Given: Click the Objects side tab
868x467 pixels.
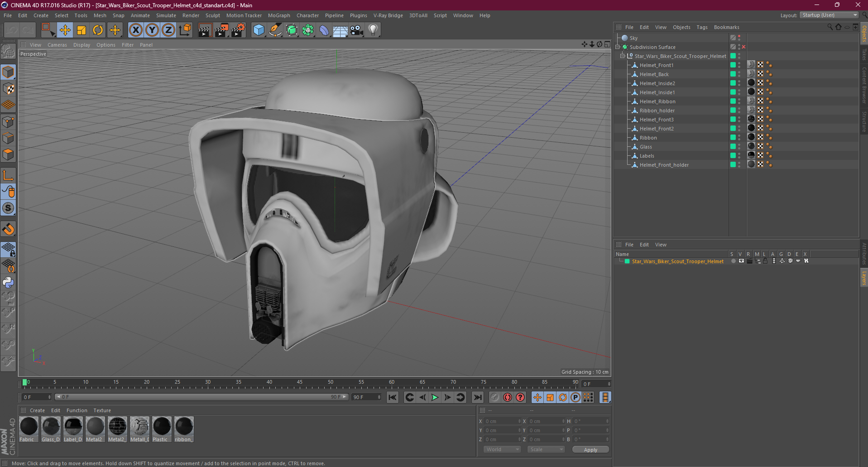Looking at the screenshot, I should [x=864, y=34].
